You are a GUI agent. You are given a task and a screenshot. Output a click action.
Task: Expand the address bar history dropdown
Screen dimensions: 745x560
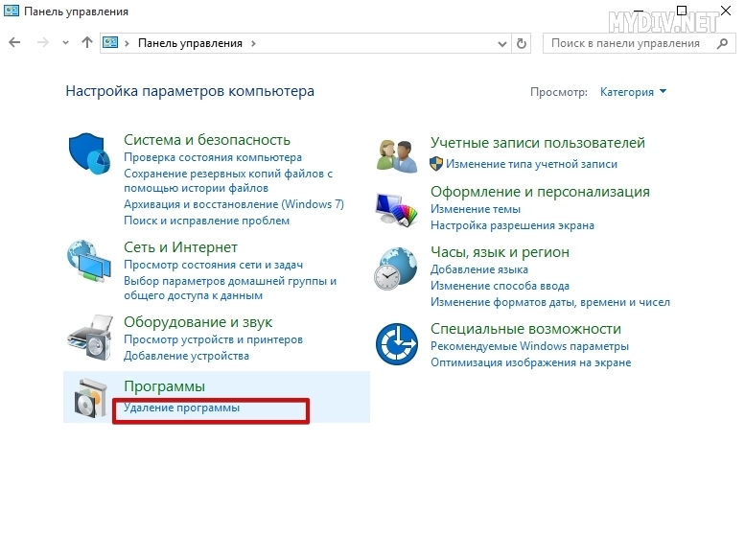[x=503, y=43]
